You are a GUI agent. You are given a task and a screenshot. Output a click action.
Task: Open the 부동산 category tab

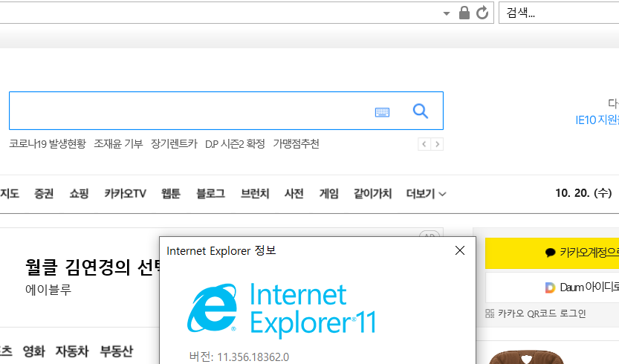point(117,351)
